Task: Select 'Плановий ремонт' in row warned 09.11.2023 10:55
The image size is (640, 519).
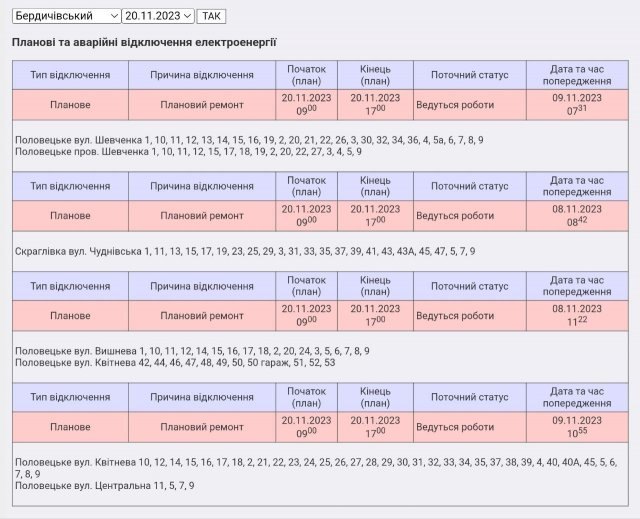Action: tap(202, 427)
